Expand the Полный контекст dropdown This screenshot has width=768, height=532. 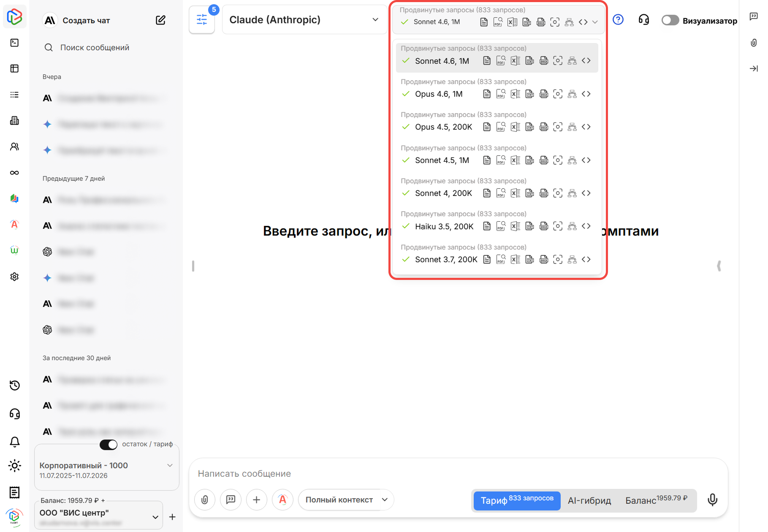[x=385, y=500]
